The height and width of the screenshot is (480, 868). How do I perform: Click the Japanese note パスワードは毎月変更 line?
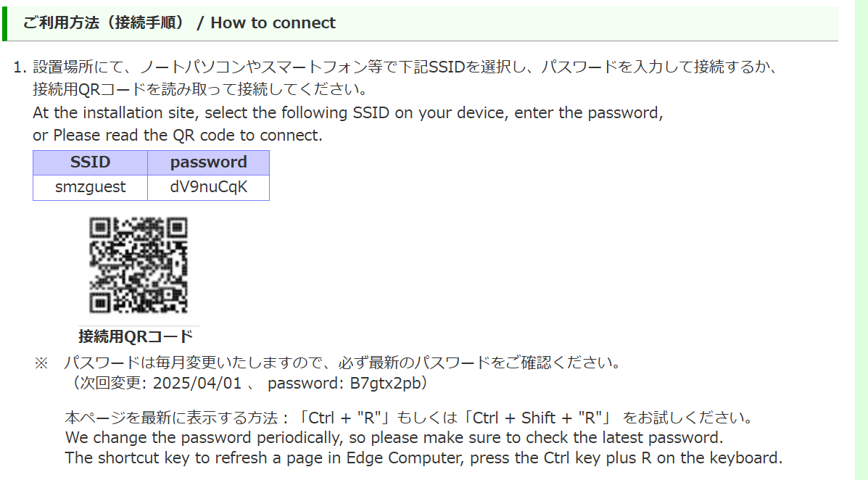tap(342, 363)
